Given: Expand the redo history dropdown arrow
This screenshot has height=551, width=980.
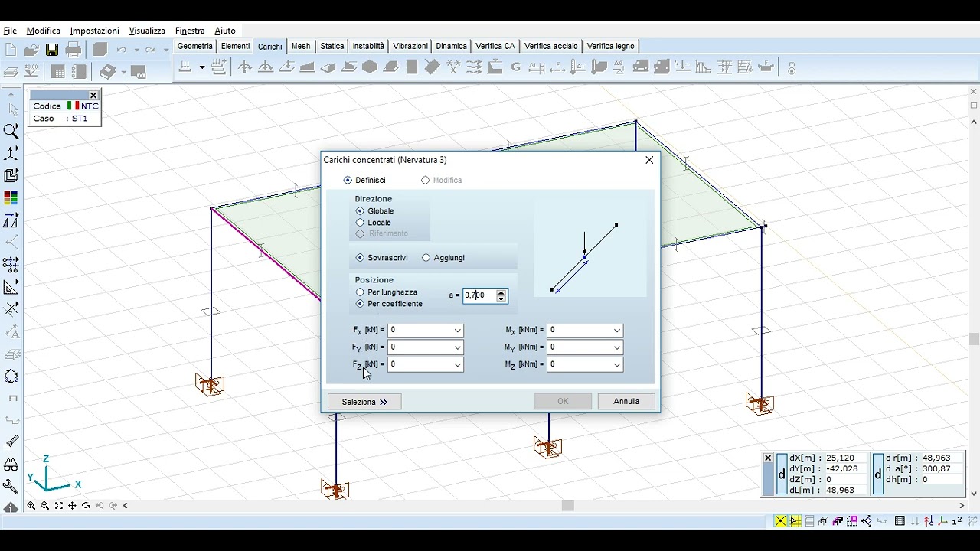Looking at the screenshot, I should click(x=165, y=50).
